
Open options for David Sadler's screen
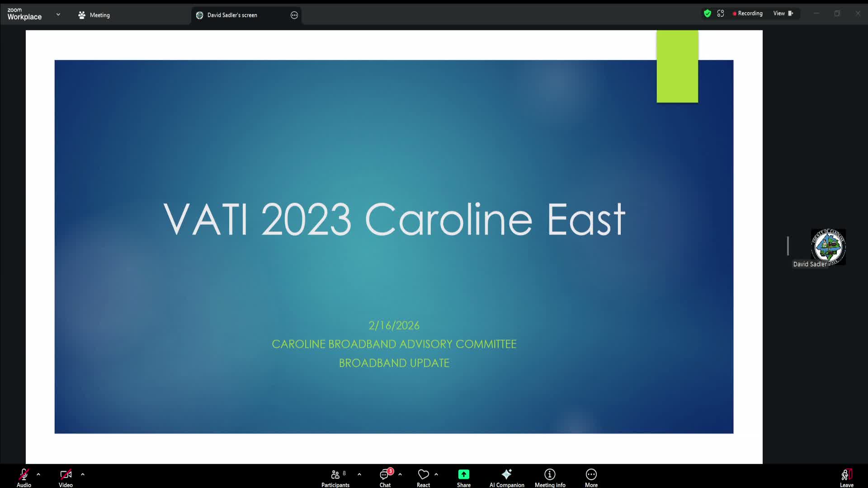tap(294, 15)
